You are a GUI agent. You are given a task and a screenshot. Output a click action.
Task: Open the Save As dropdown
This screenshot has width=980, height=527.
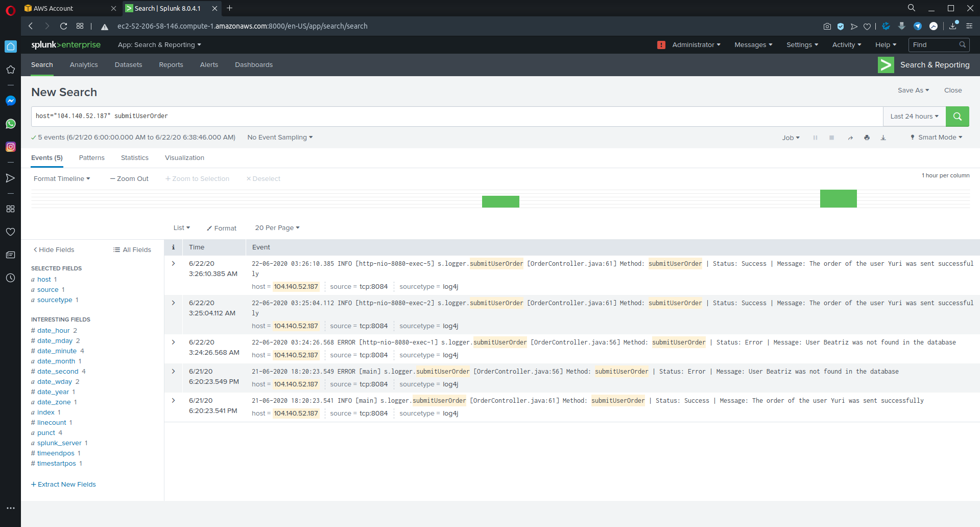tap(913, 90)
